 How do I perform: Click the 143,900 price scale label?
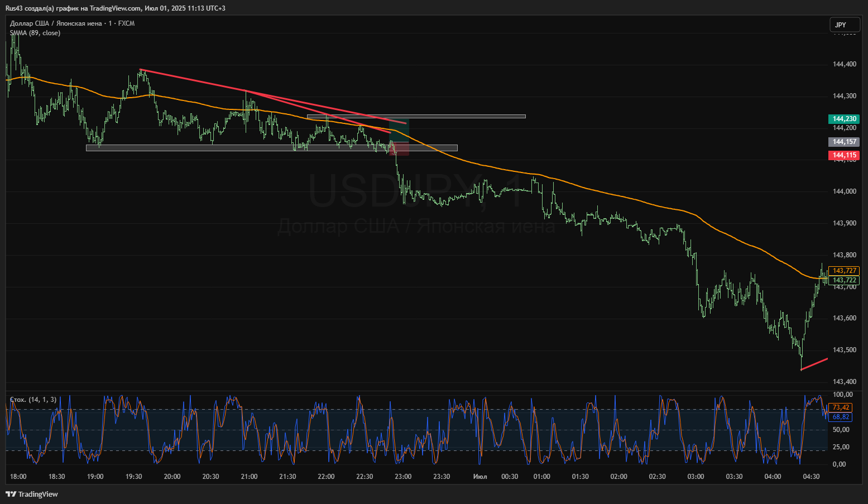[844, 223]
